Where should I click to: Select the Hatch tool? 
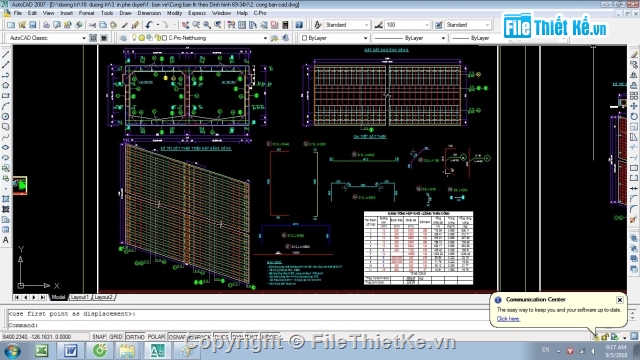pos(6,199)
